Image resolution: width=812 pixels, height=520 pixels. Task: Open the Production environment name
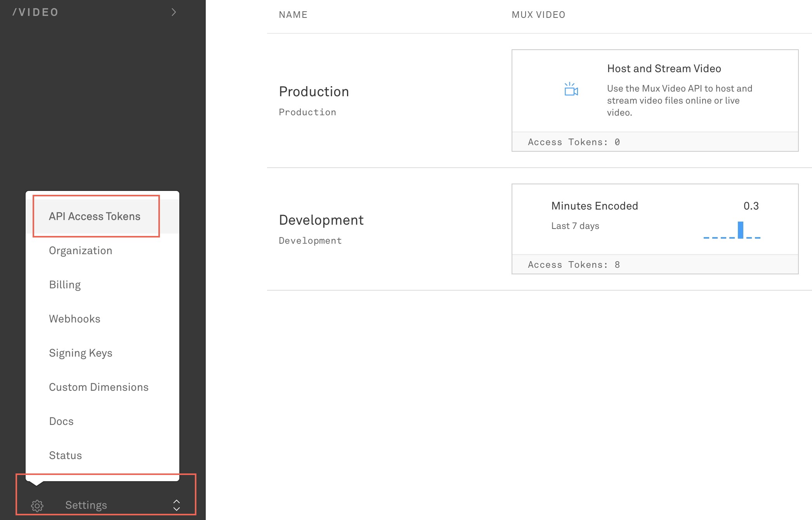(314, 92)
